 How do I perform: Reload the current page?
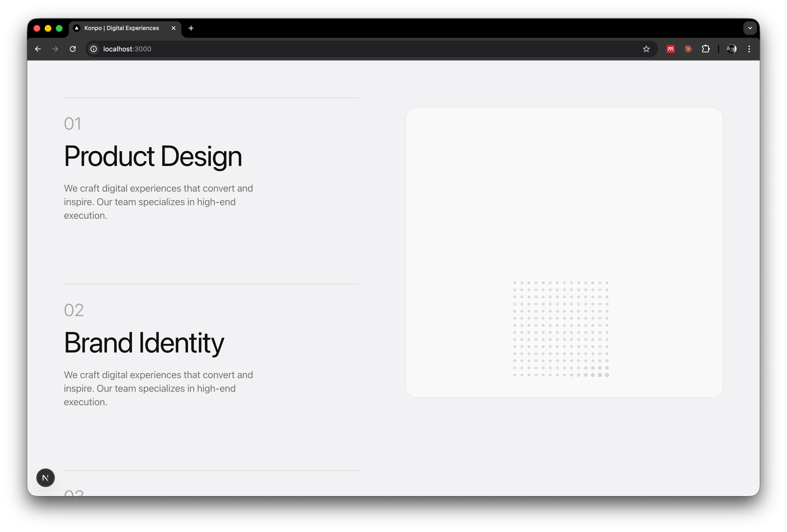click(73, 49)
